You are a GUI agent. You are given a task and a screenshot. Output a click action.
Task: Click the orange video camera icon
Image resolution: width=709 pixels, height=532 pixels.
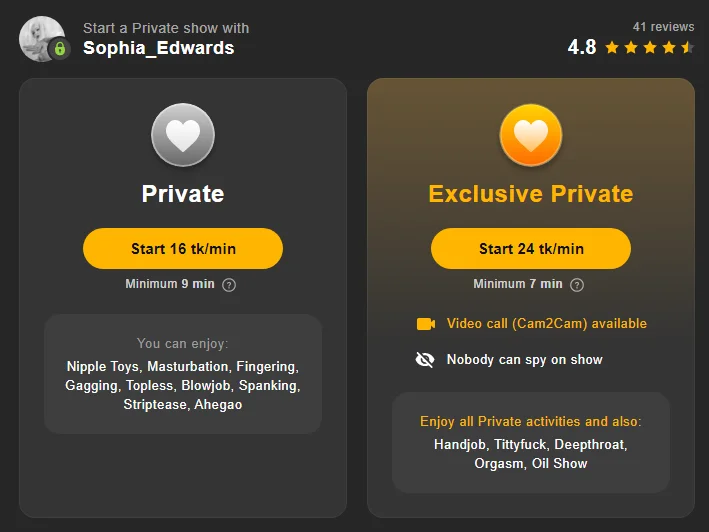pos(426,324)
